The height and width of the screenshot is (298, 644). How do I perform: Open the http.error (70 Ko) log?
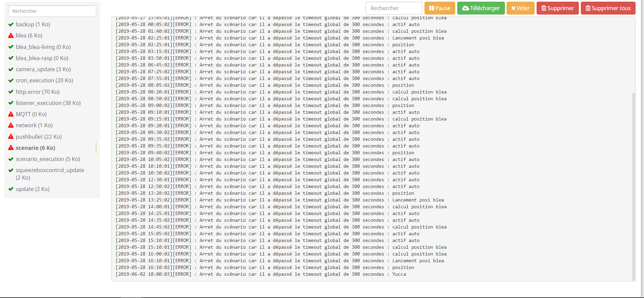37,92
